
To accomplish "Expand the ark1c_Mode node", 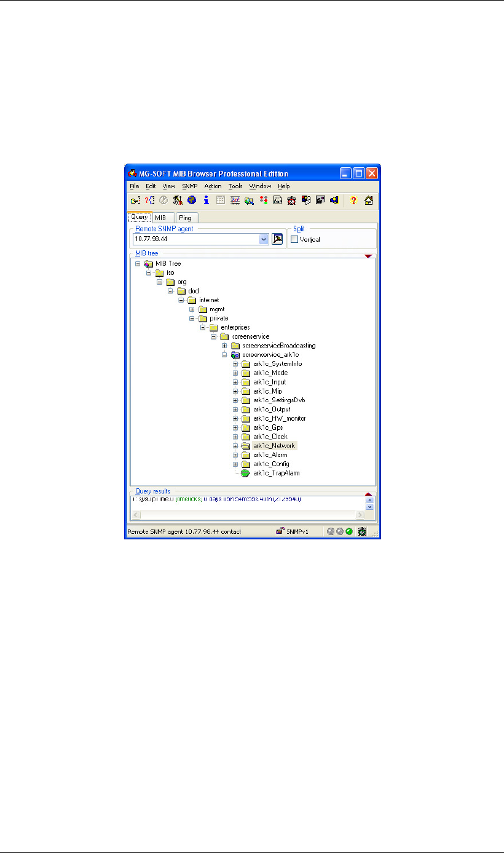I will click(x=235, y=373).
